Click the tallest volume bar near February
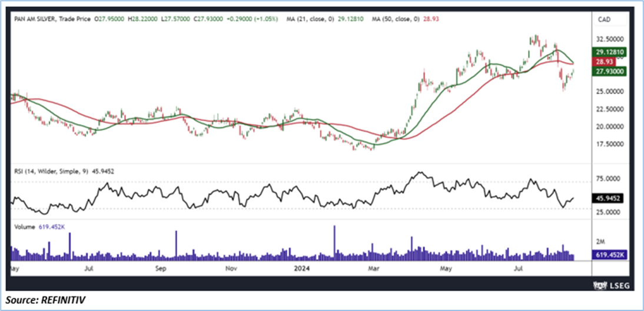 click(334, 242)
